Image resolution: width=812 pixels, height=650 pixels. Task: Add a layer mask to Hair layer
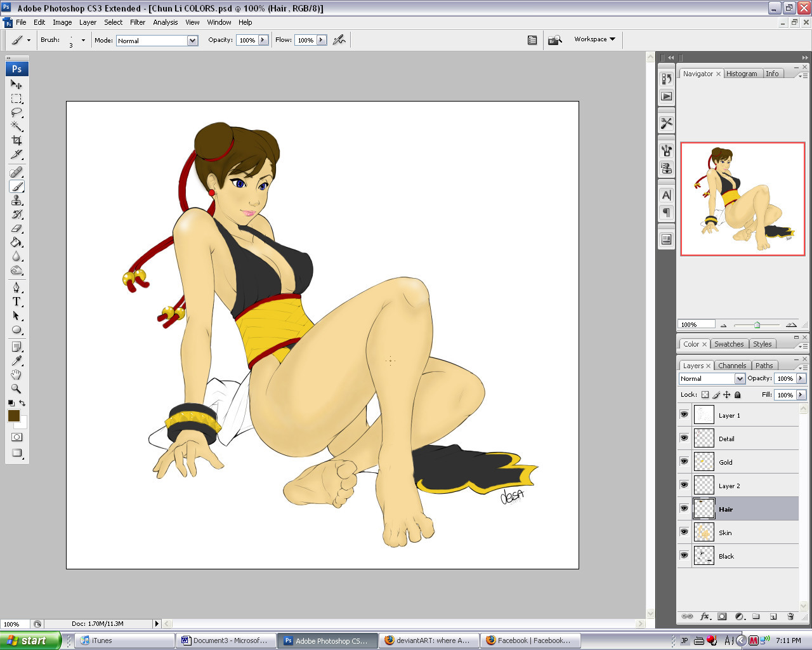pyautogui.click(x=722, y=616)
